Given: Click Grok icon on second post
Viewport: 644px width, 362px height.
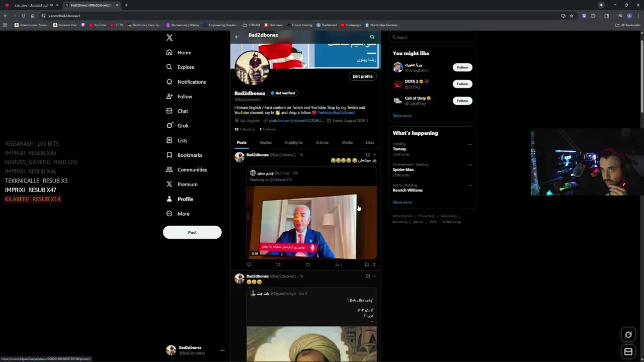Looking at the screenshot, I should click(x=367, y=276).
